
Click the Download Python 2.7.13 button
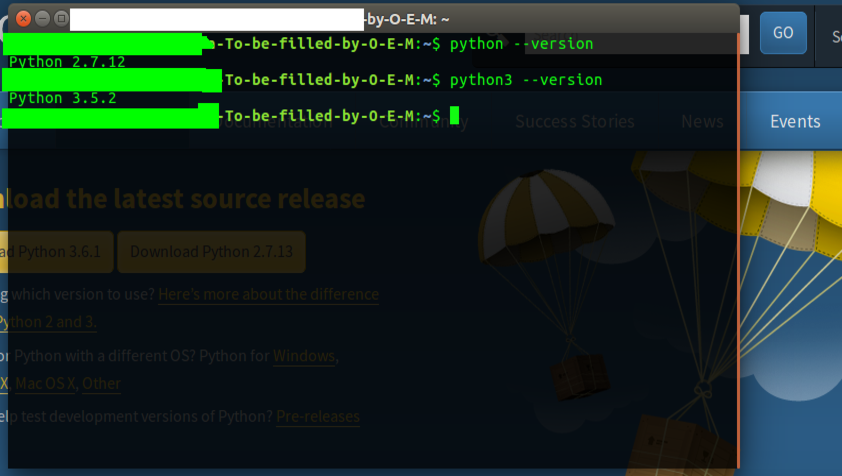click(x=212, y=252)
